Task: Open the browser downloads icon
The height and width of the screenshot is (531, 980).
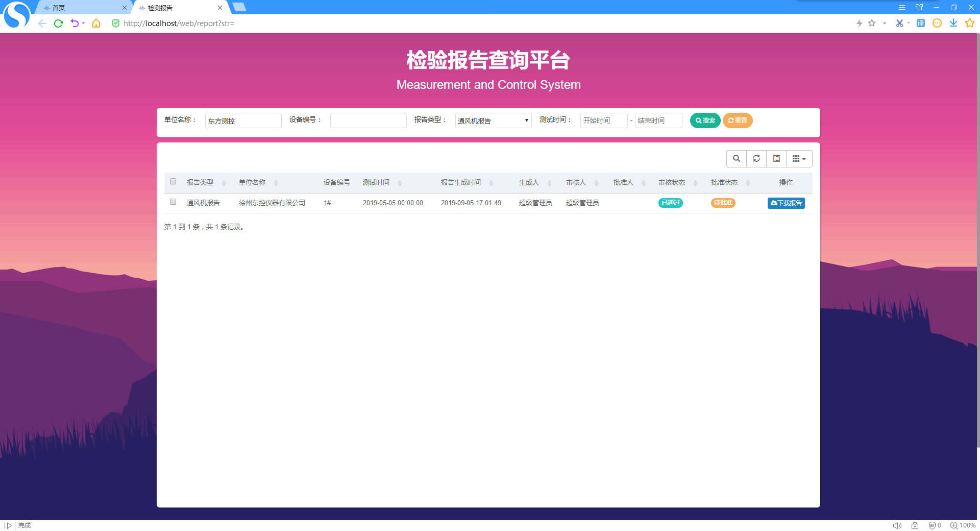Action: pyautogui.click(x=953, y=23)
